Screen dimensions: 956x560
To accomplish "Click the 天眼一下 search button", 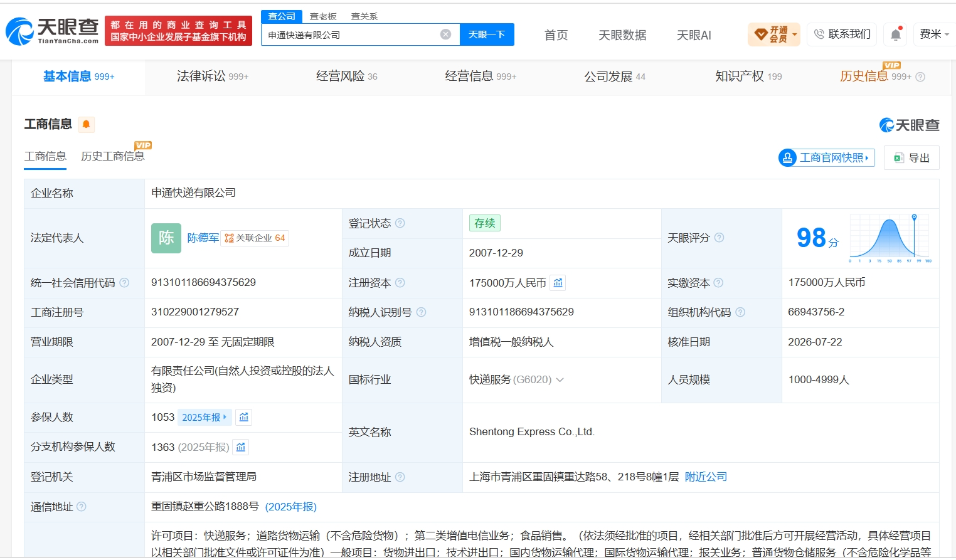I will (487, 34).
